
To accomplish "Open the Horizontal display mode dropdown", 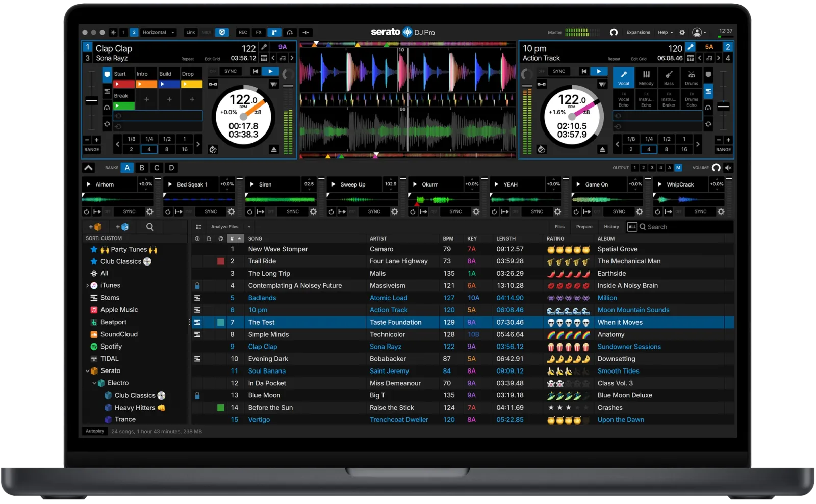I will pos(159,32).
